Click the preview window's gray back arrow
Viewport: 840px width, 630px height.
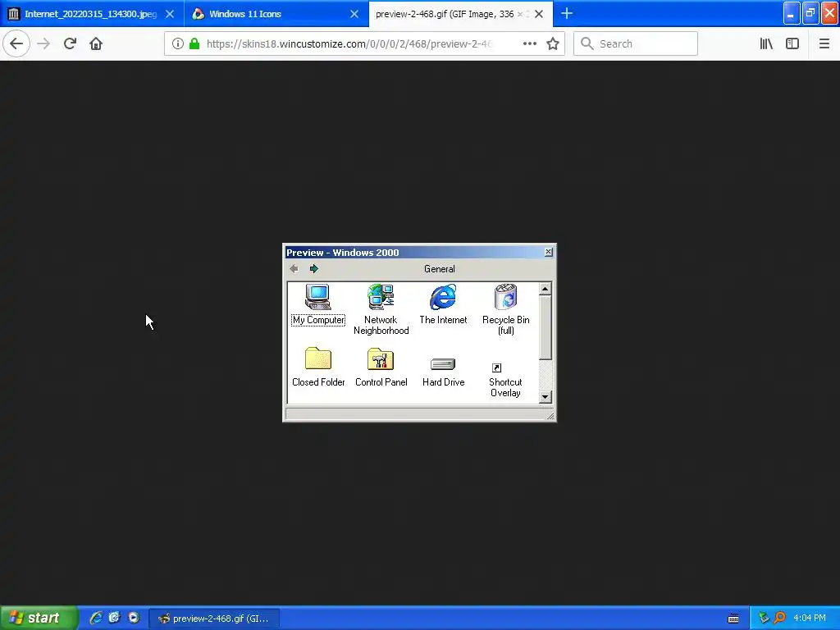(294, 268)
